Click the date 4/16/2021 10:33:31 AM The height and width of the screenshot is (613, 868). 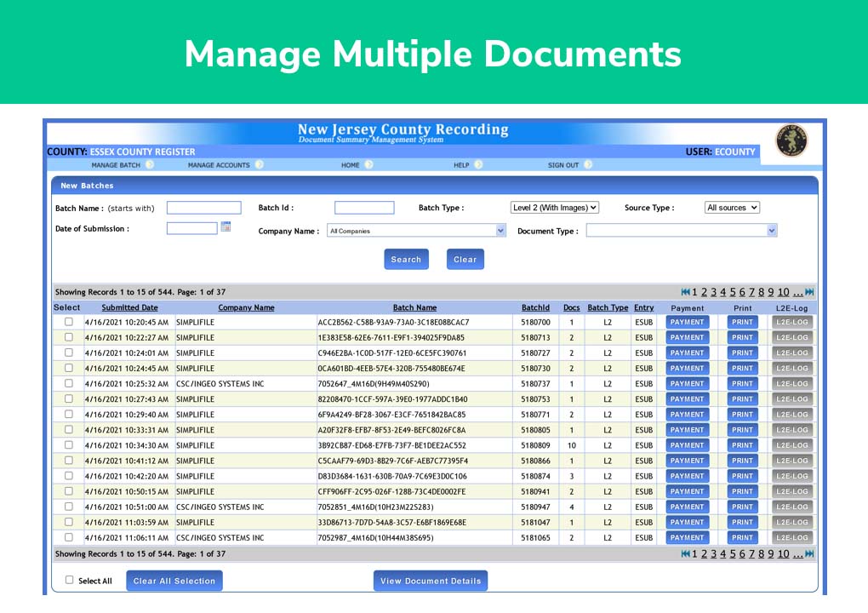[x=127, y=430]
